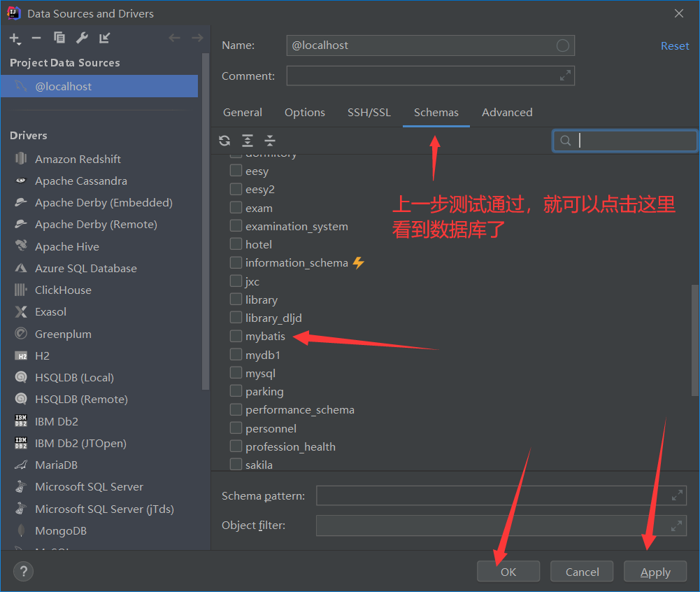Click the lightning icon beside information_schema
Screen dimensions: 700x592
[359, 262]
